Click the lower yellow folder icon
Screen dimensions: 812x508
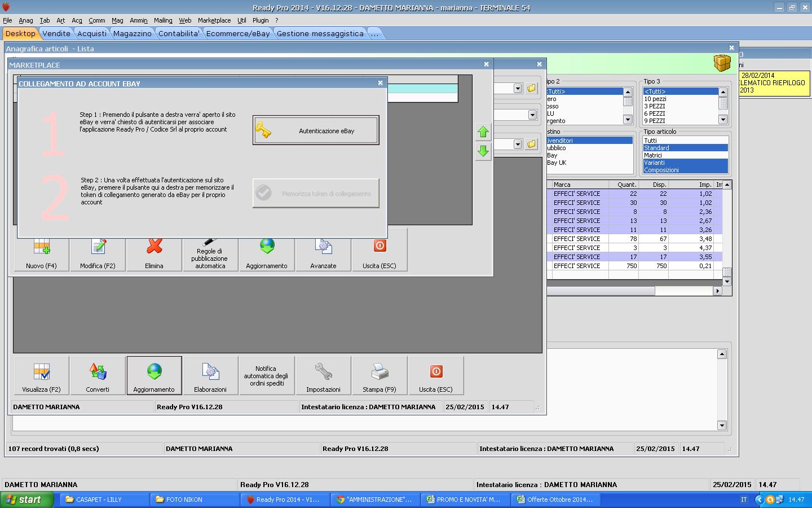point(531,144)
